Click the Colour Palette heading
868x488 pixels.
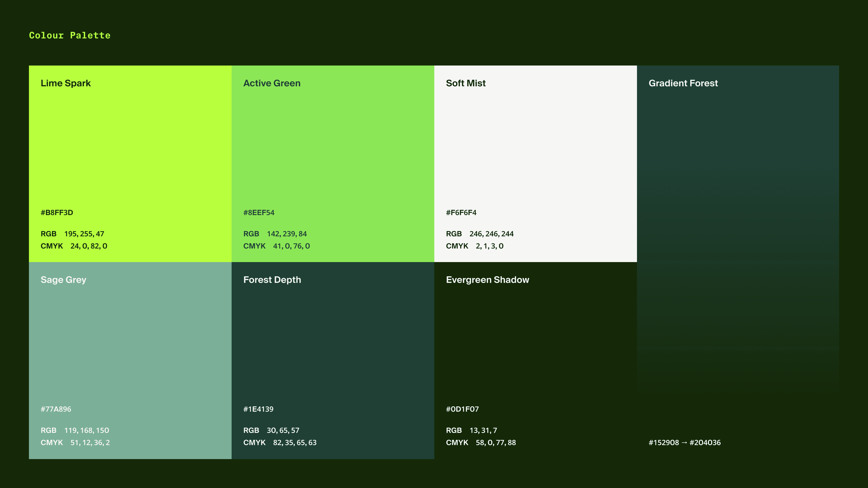click(x=70, y=35)
